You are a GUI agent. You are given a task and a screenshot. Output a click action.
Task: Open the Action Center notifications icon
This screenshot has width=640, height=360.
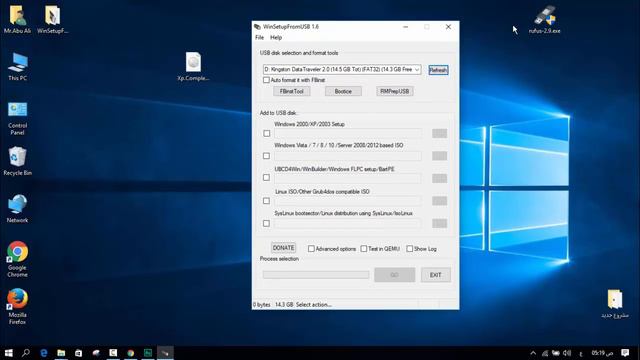coord(625,353)
